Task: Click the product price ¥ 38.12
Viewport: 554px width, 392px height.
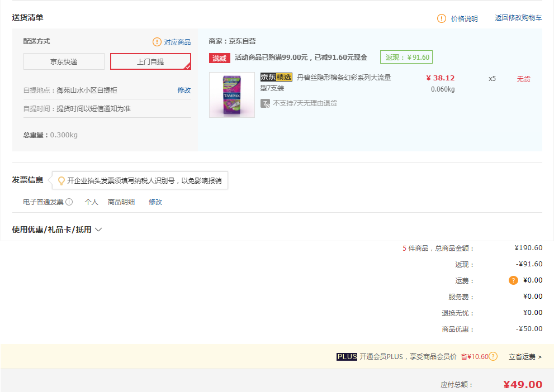Action: coord(440,78)
